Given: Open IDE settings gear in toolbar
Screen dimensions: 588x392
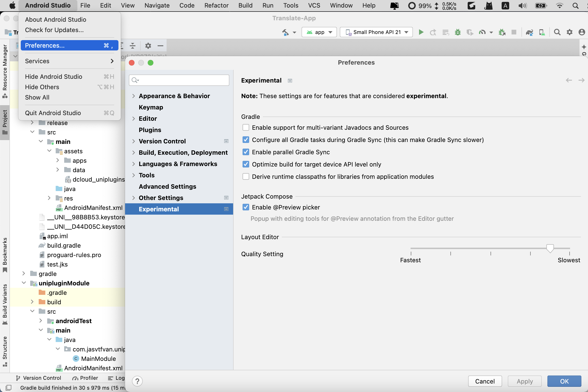Looking at the screenshot, I should (570, 32).
